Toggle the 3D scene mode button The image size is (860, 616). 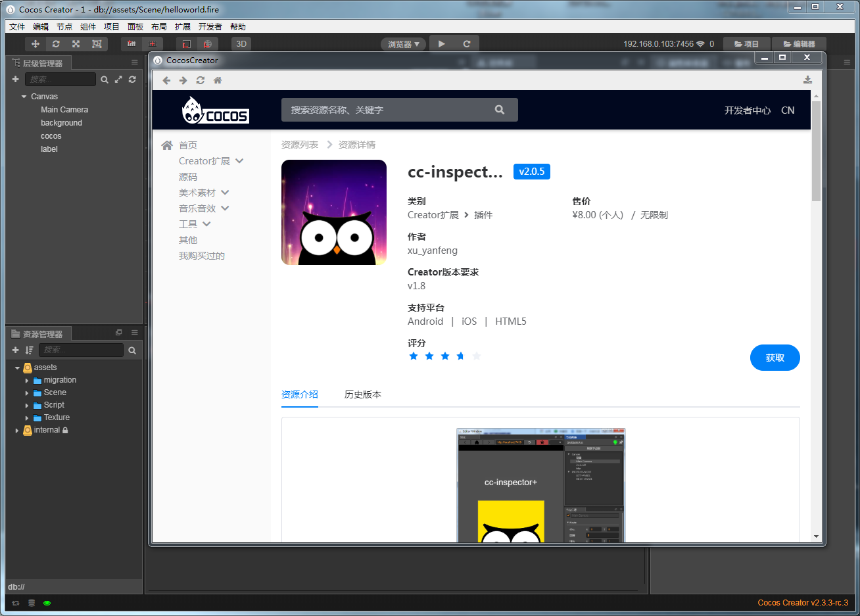pyautogui.click(x=241, y=44)
